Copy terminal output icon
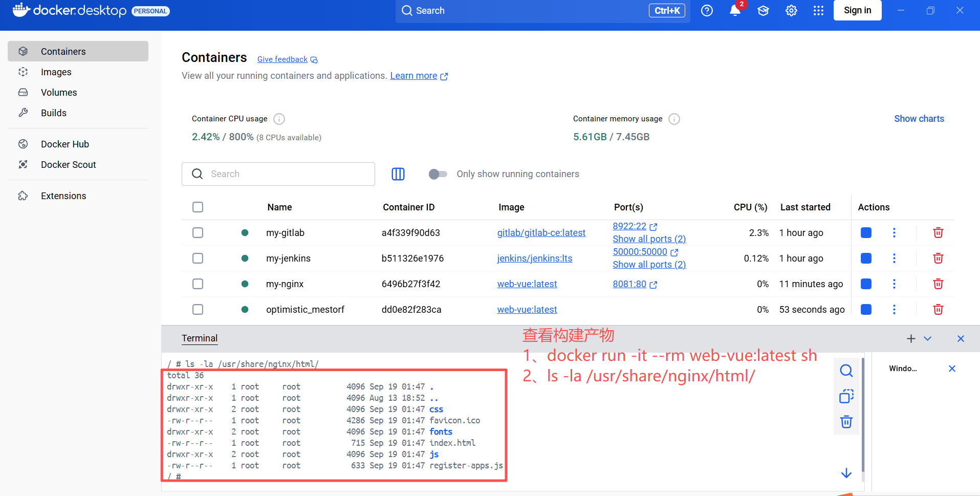This screenshot has width=980, height=496. click(846, 396)
